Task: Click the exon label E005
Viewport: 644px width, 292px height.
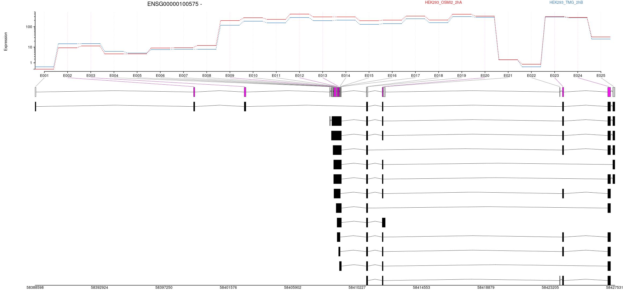Action: pos(137,76)
